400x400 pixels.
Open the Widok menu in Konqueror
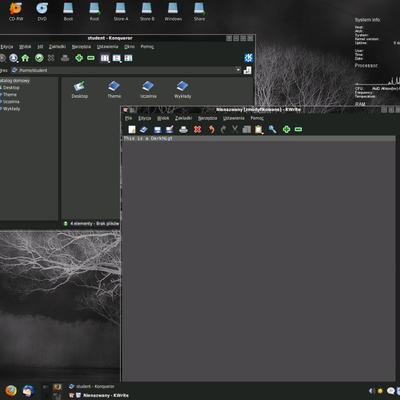point(25,47)
